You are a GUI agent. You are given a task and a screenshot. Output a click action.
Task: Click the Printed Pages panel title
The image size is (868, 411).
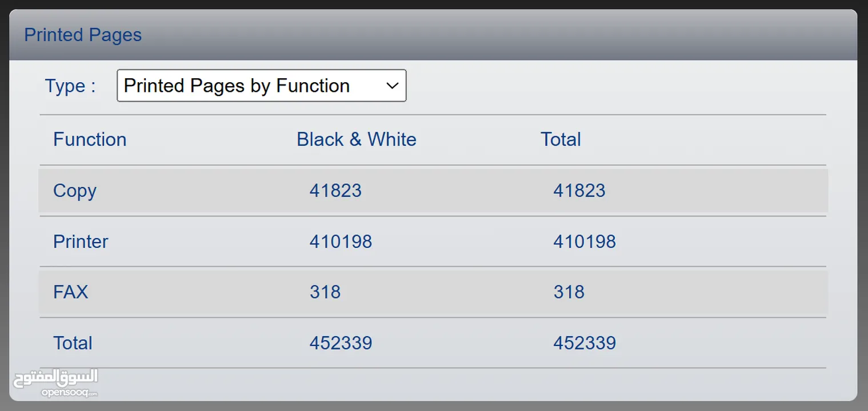(x=83, y=35)
